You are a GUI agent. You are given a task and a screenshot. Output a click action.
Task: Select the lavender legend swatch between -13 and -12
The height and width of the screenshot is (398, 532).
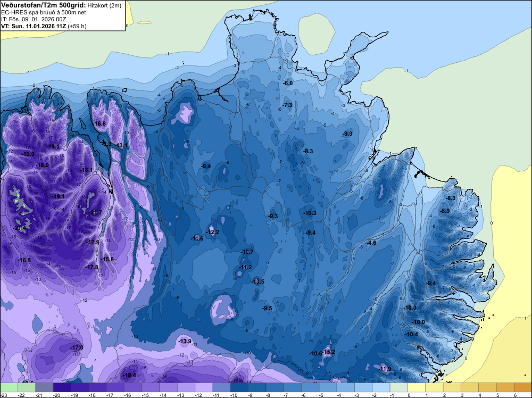(x=186, y=387)
